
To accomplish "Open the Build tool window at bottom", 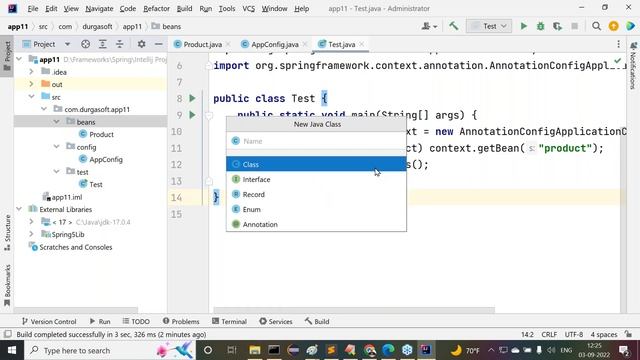I will click(x=317, y=321).
